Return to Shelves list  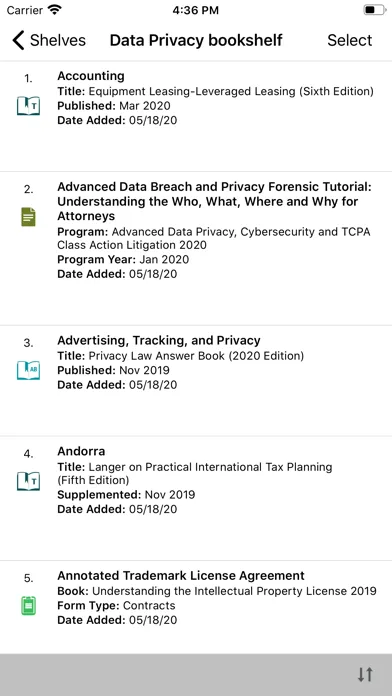click(49, 40)
